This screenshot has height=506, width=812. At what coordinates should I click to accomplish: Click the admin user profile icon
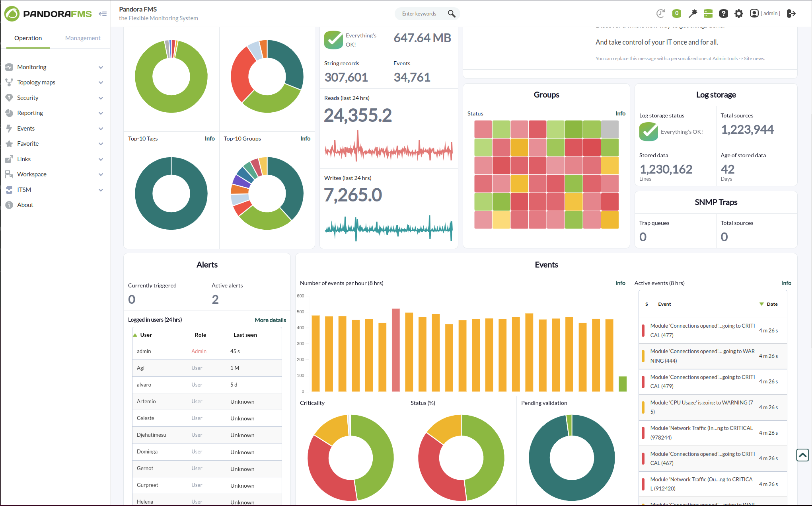pos(754,13)
